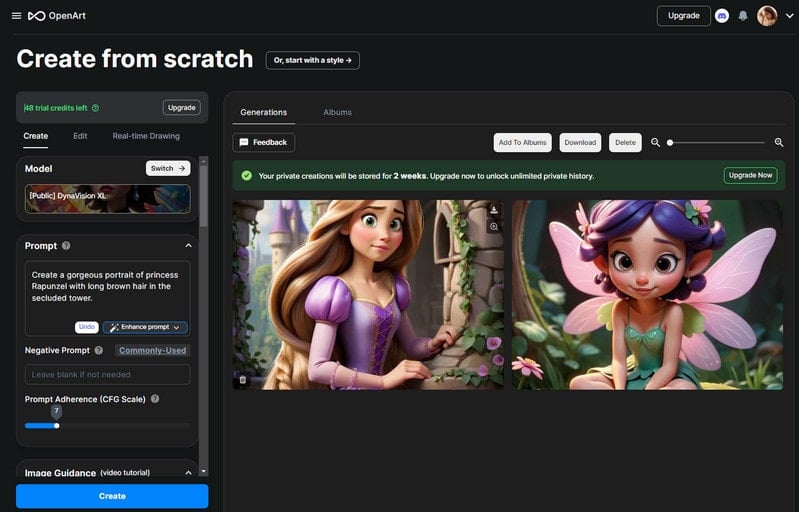The width and height of the screenshot is (799, 512).
Task: Click the Download button
Action: point(580,143)
